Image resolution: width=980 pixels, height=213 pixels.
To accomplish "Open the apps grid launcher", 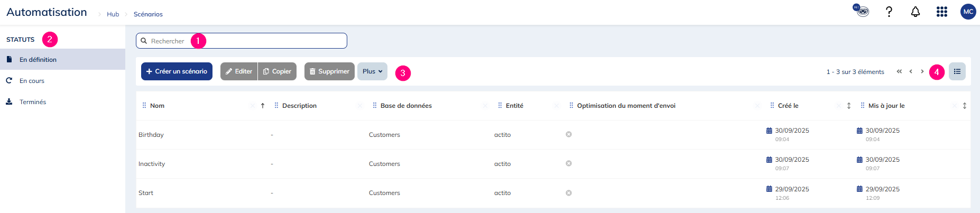I will (x=942, y=12).
